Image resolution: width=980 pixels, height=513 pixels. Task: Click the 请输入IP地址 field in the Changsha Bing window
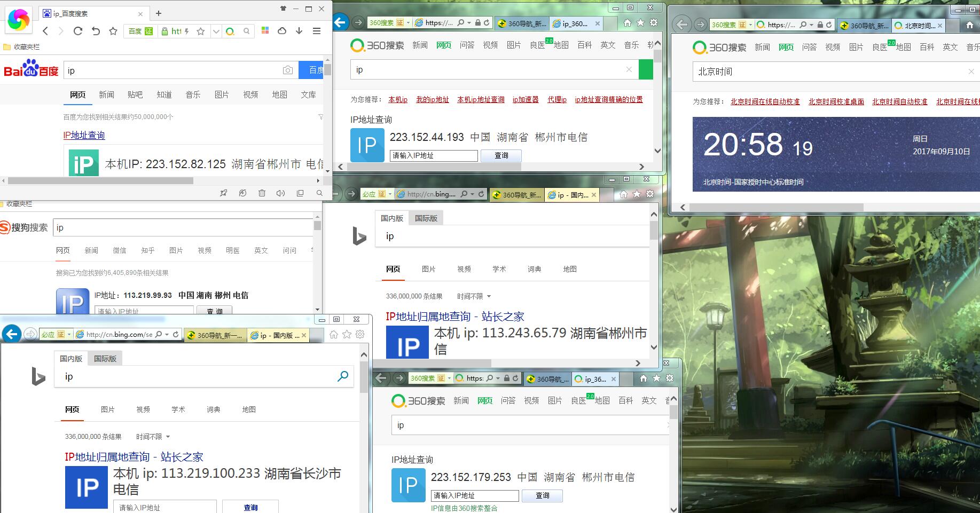[165, 507]
